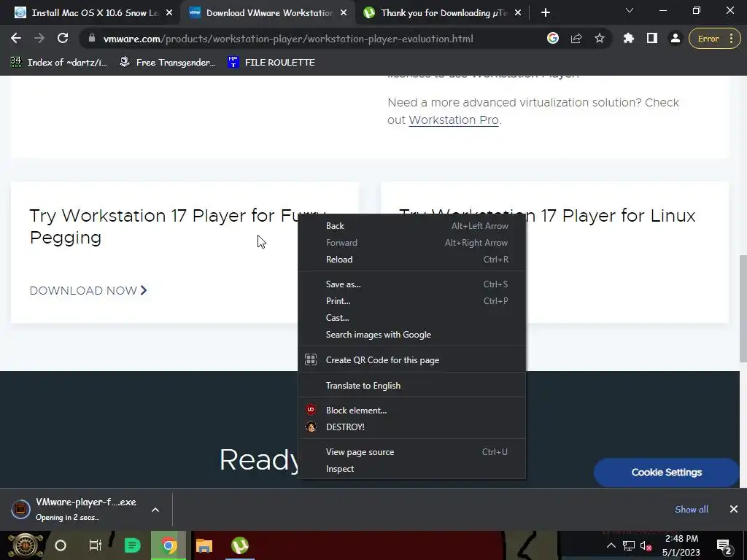Image resolution: width=747 pixels, height=560 pixels.
Task: Select Print... menu entry
Action: pyautogui.click(x=412, y=301)
